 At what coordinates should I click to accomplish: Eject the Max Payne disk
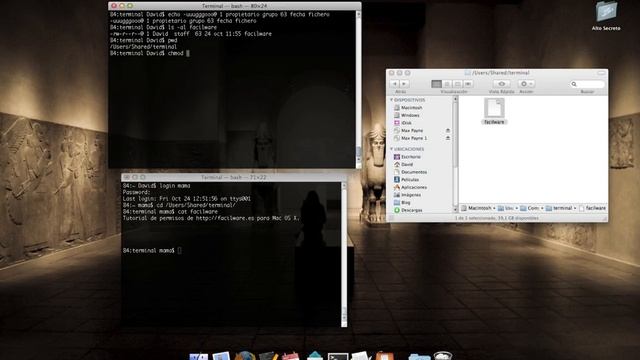[448, 131]
